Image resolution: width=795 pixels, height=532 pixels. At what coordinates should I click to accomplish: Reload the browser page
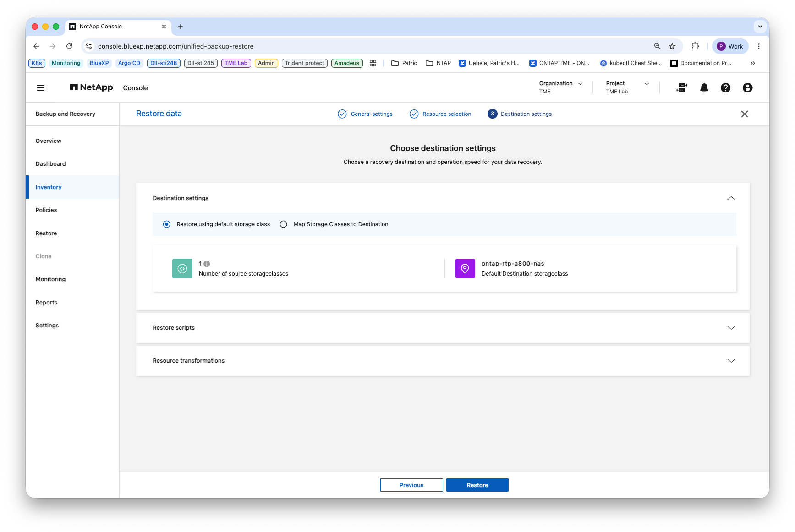coord(69,46)
